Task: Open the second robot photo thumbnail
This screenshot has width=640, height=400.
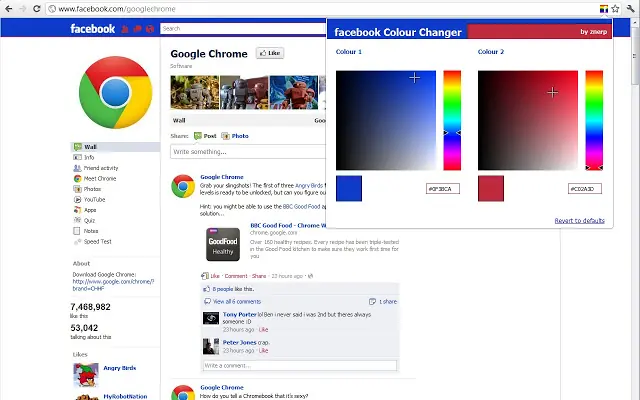Action: pyautogui.click(x=244, y=92)
